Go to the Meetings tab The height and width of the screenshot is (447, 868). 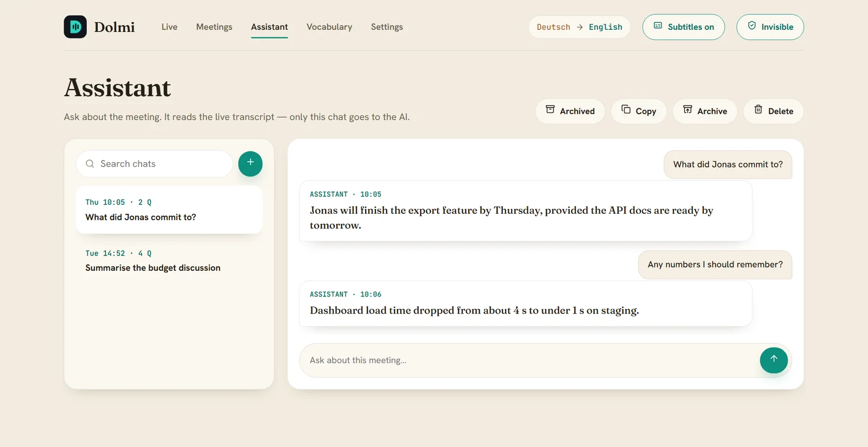[x=214, y=27]
